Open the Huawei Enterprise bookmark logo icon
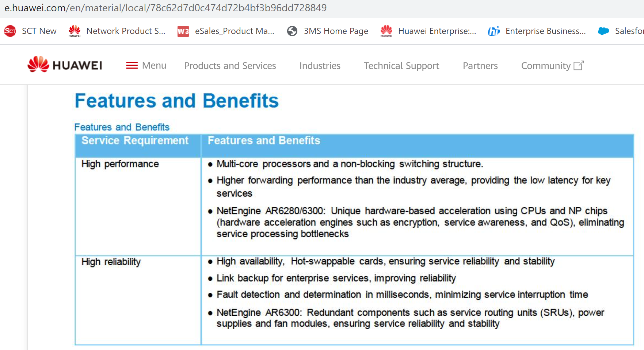644x350 pixels. (x=386, y=31)
